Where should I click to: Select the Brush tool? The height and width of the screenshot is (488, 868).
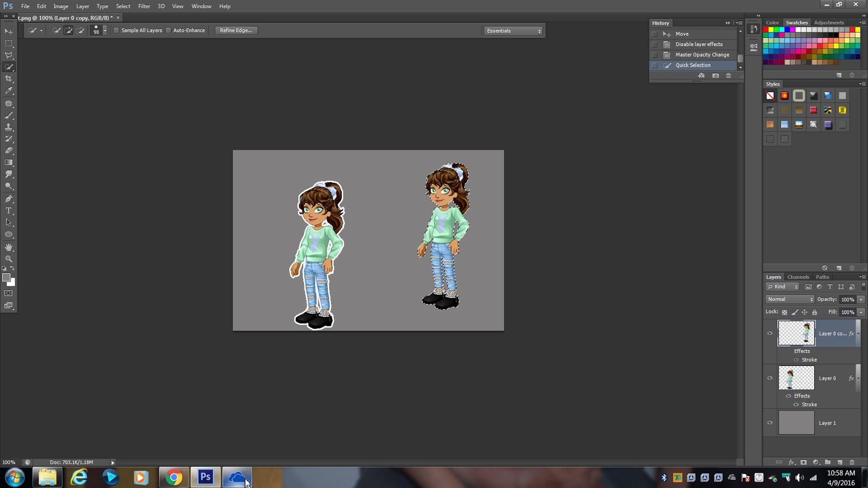pyautogui.click(x=9, y=115)
